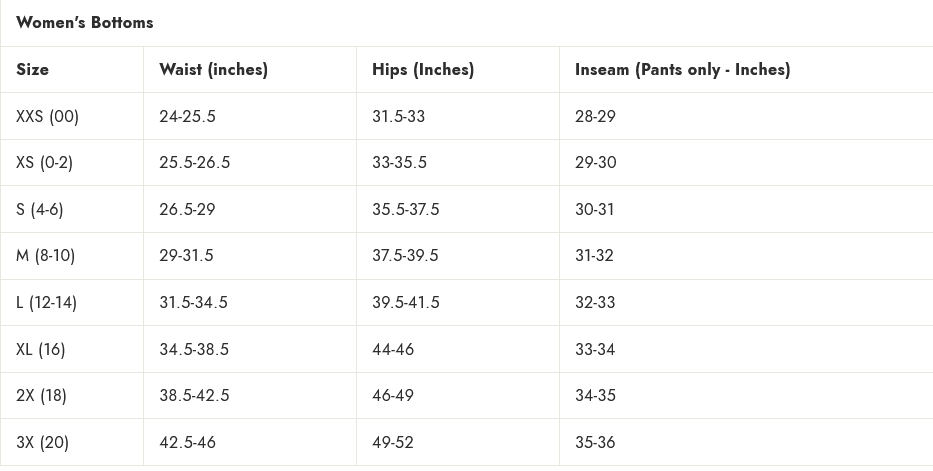Screen dimensions: 933x471
Task: Click hips value 44-46
Action: (x=393, y=349)
